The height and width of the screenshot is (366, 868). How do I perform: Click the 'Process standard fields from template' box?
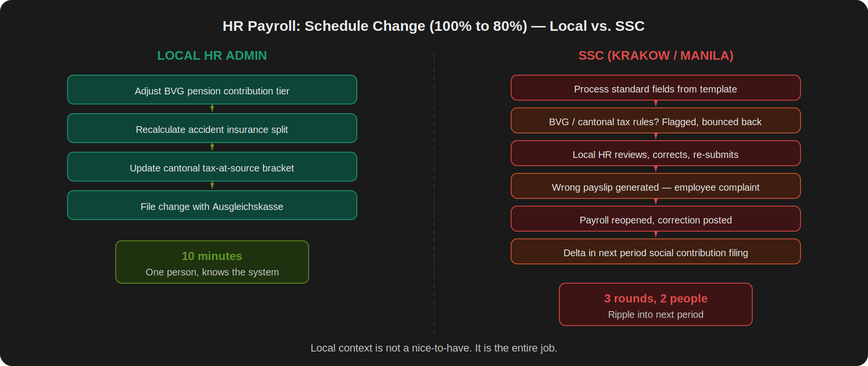pyautogui.click(x=656, y=88)
